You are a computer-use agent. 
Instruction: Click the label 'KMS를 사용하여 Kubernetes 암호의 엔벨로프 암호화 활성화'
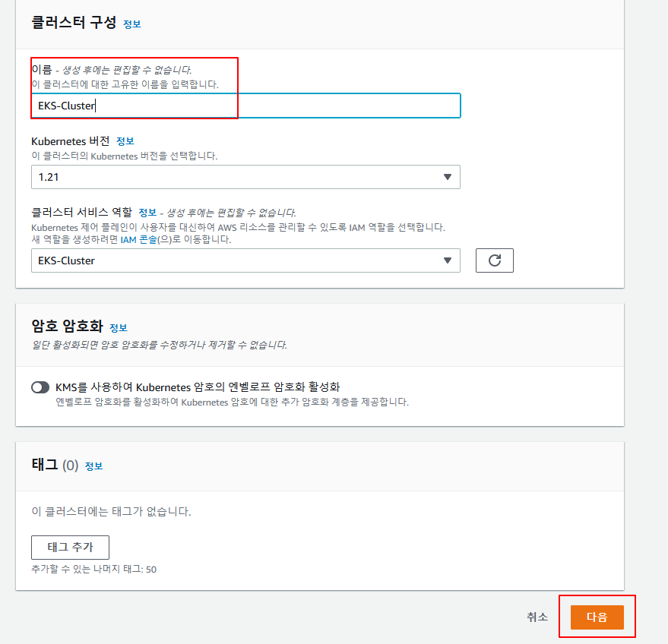point(198,387)
